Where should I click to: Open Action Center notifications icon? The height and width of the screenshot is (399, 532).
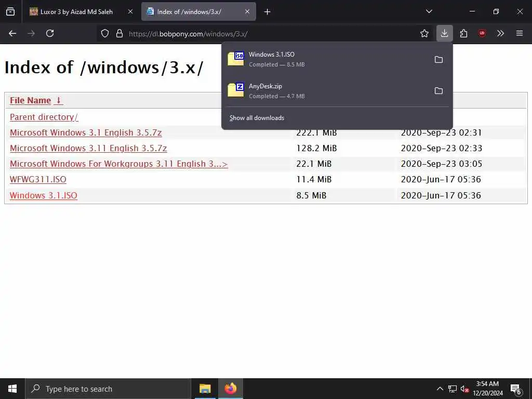516,389
